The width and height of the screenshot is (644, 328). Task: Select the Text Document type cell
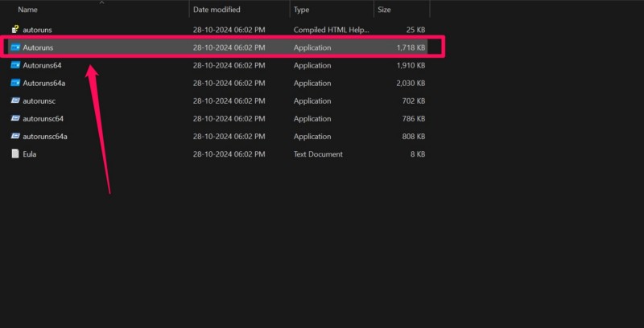[318, 154]
